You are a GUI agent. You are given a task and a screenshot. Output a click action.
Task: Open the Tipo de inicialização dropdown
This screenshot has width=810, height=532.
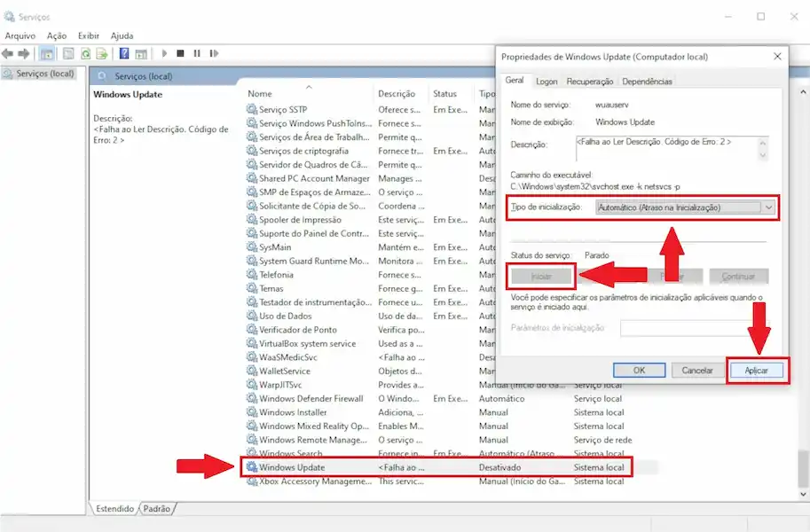[686, 207]
